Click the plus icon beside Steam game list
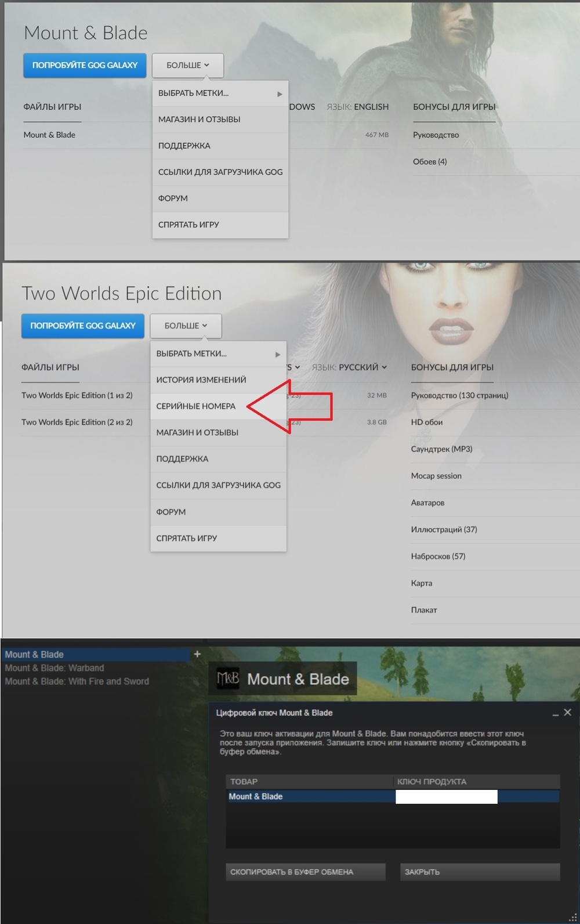This screenshot has width=580, height=924. 197,654
